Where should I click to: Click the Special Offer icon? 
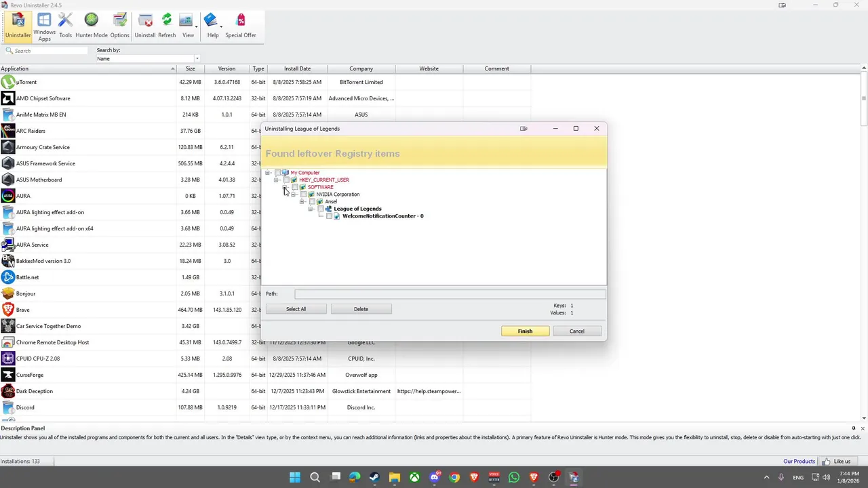241,25
